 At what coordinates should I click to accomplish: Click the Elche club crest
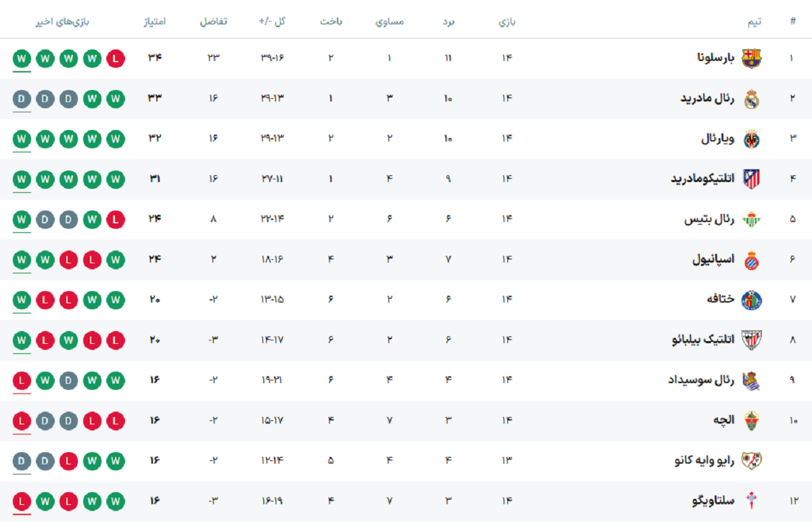coord(751,420)
